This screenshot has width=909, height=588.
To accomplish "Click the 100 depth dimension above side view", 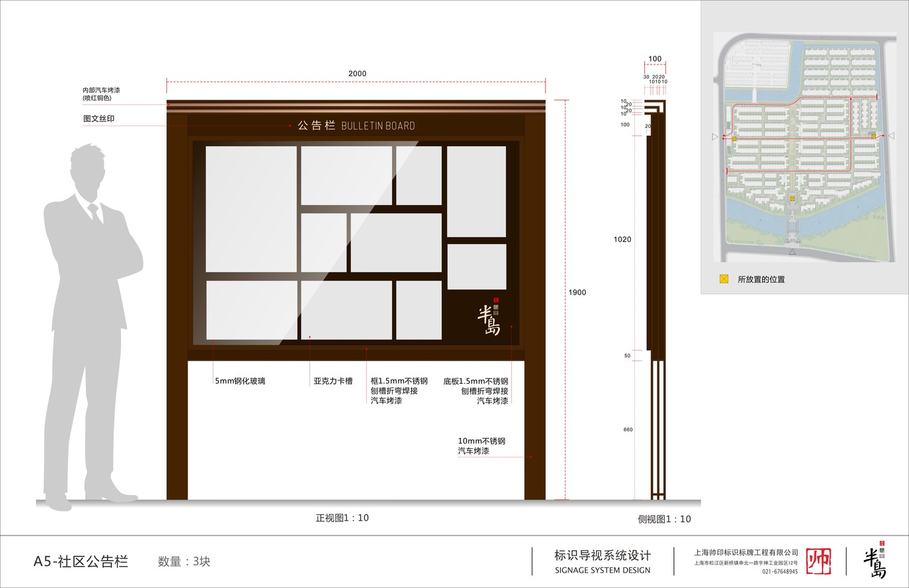I will pyautogui.click(x=655, y=59).
